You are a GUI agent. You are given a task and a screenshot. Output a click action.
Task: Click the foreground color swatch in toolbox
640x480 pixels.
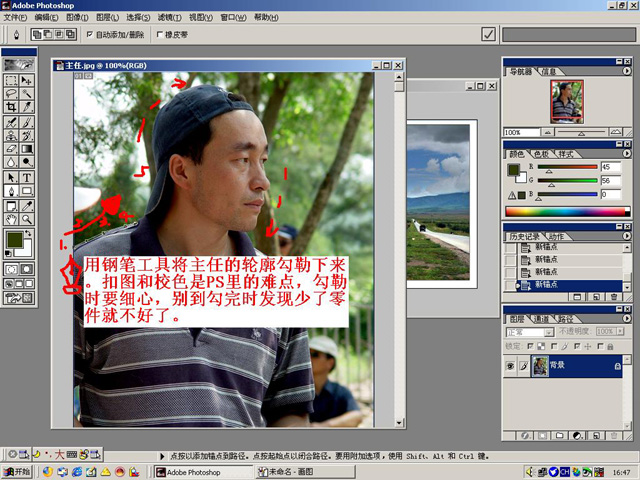[14, 240]
